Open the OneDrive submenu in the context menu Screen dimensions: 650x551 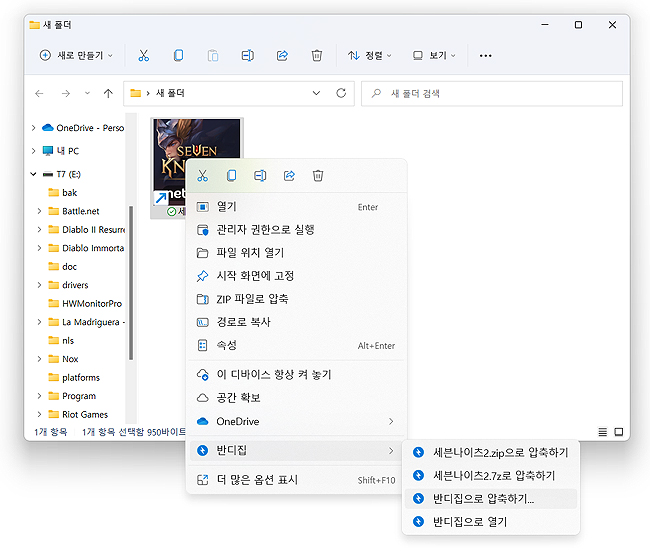296,422
